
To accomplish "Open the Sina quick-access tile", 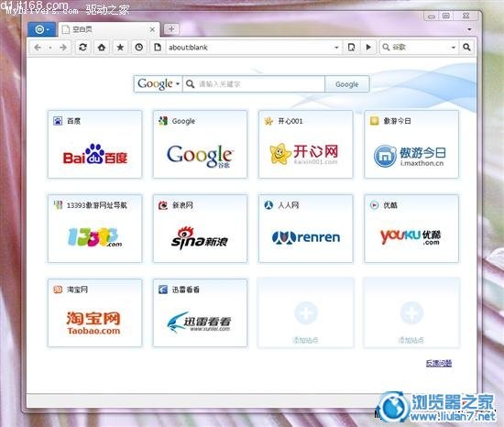I will 201,228.
